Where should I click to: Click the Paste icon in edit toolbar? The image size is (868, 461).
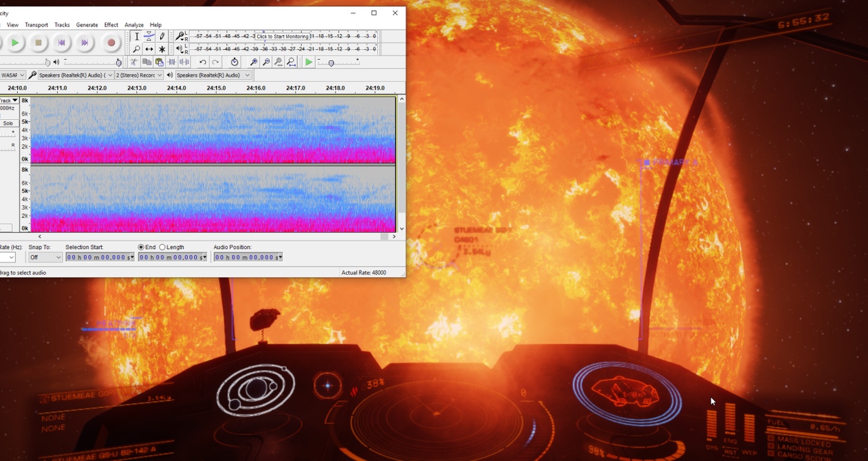159,62
